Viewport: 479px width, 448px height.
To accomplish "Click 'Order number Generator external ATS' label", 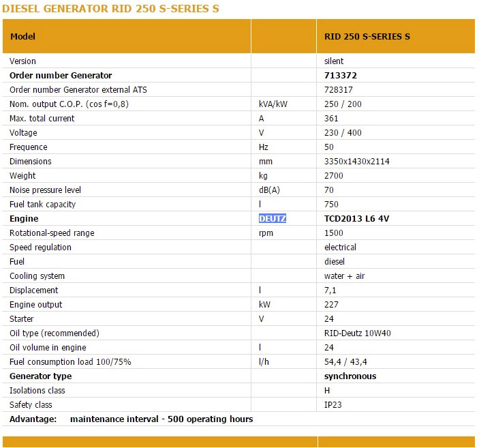I will click(78, 89).
